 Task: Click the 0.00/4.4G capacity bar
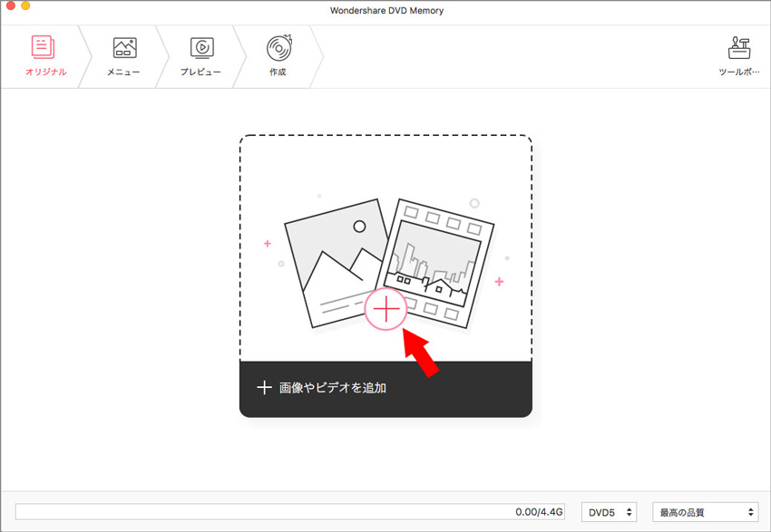(290, 512)
